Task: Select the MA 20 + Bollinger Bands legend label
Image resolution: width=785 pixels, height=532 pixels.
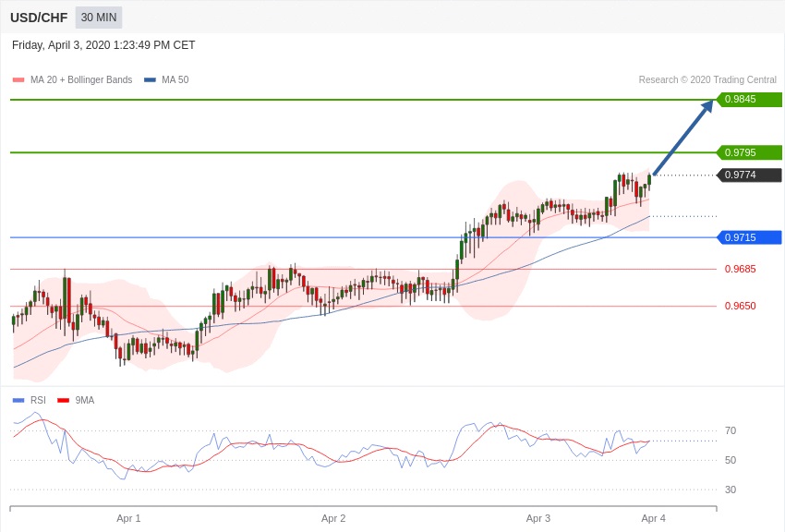Action: click(x=81, y=79)
